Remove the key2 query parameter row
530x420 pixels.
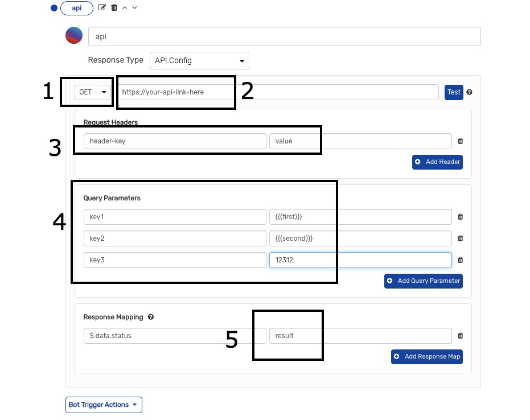pyautogui.click(x=461, y=238)
